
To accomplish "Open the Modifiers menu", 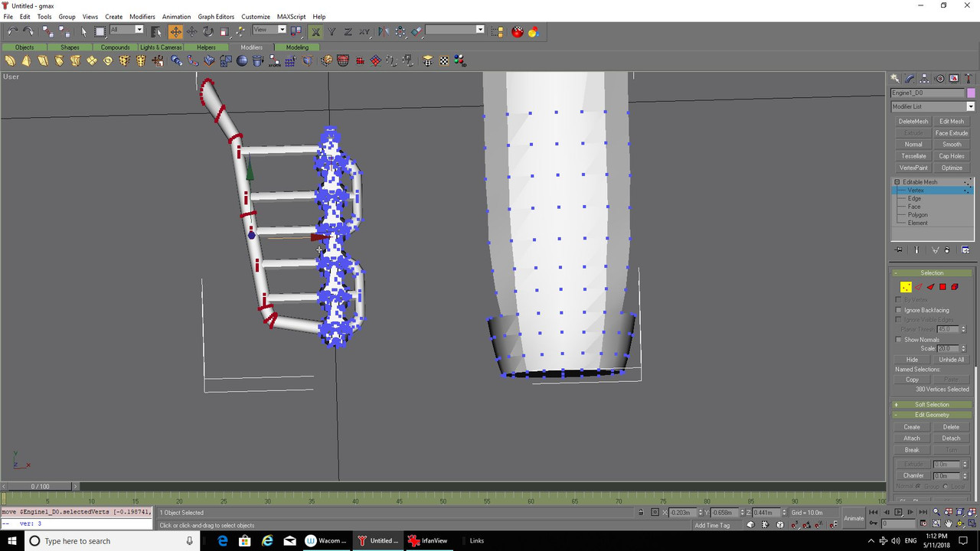I will coord(142,16).
